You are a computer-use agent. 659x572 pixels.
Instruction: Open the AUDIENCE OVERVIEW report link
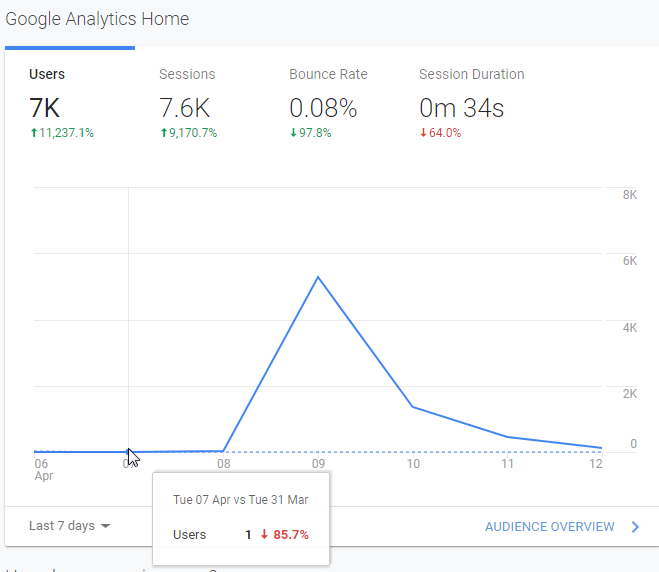(x=549, y=526)
